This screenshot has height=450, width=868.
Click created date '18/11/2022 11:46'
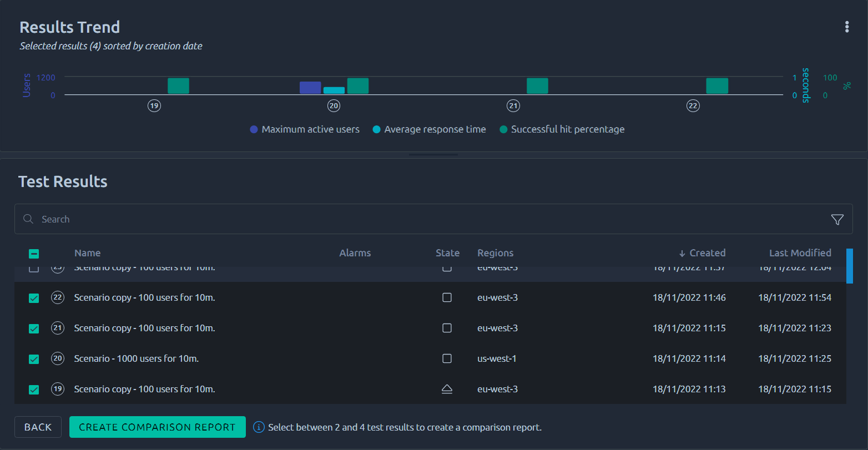click(689, 297)
